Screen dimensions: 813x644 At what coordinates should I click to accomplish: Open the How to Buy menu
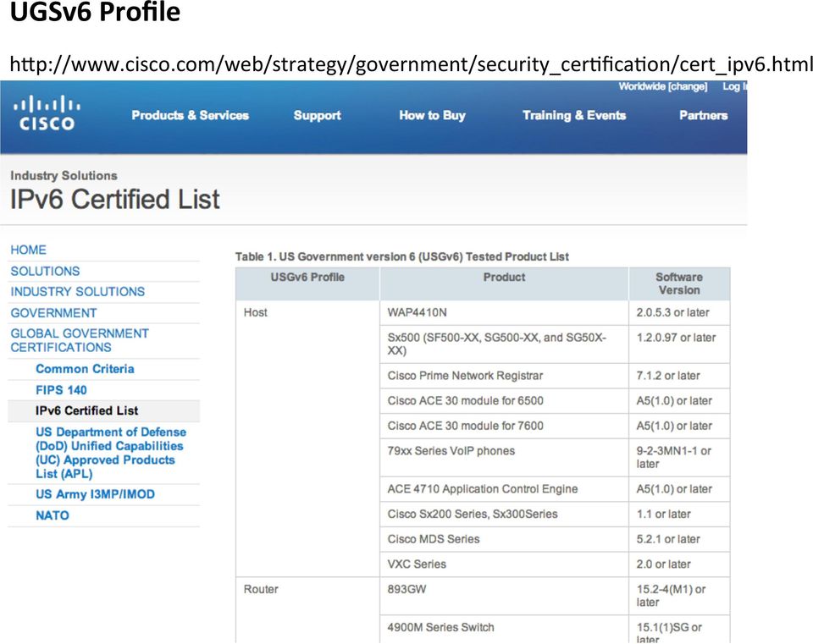coord(433,116)
